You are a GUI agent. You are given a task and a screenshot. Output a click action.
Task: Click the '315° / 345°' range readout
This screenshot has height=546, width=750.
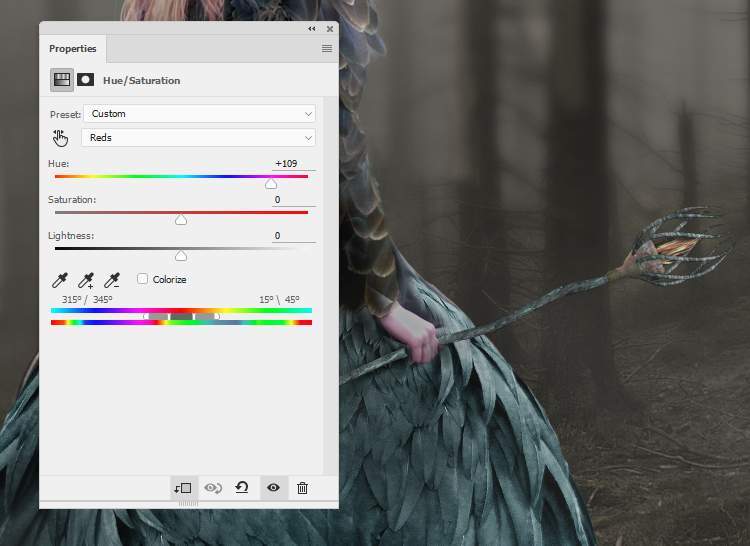(87, 300)
